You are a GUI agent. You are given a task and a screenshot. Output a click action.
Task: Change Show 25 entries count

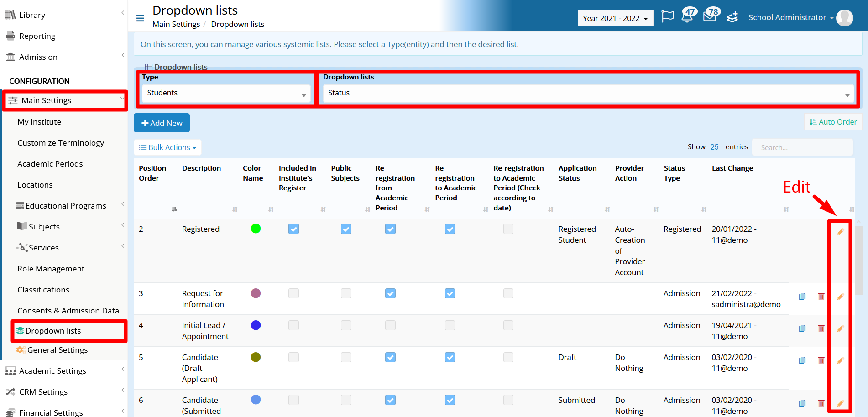click(714, 147)
